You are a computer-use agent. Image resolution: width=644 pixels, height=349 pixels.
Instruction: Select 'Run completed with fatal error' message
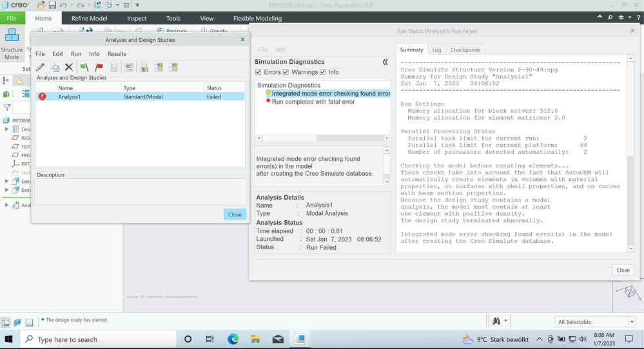coord(313,102)
